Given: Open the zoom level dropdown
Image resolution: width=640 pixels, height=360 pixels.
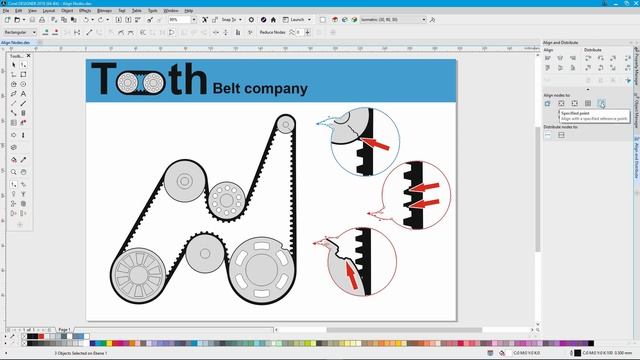Looking at the screenshot, I should click(x=193, y=20).
